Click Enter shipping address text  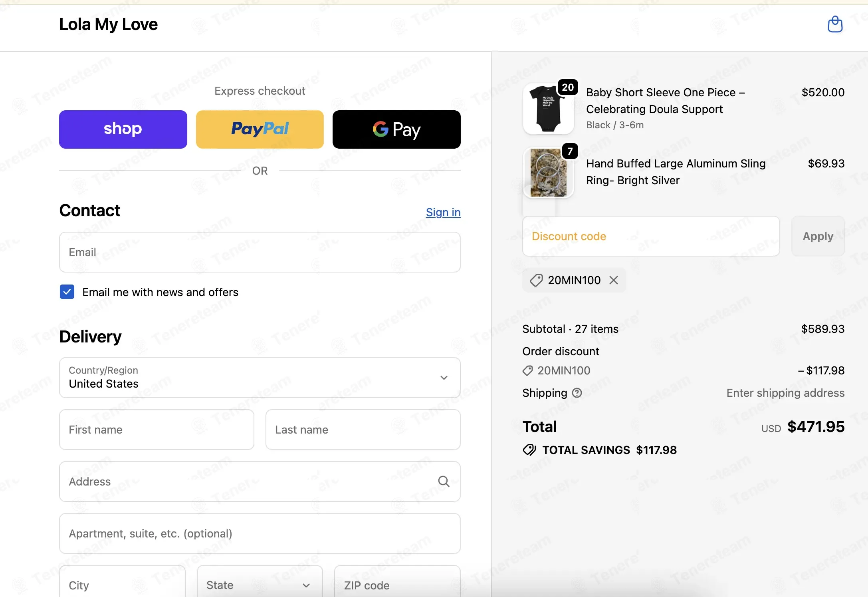(785, 393)
